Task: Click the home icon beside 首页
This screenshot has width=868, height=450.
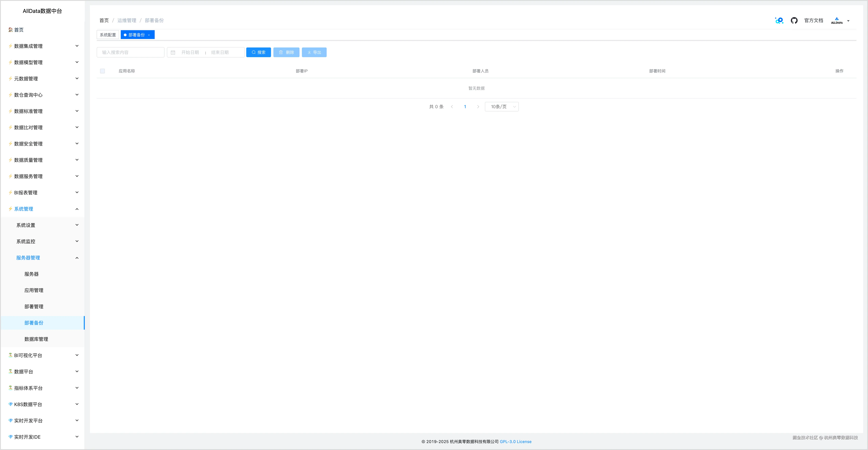Action: click(x=11, y=30)
